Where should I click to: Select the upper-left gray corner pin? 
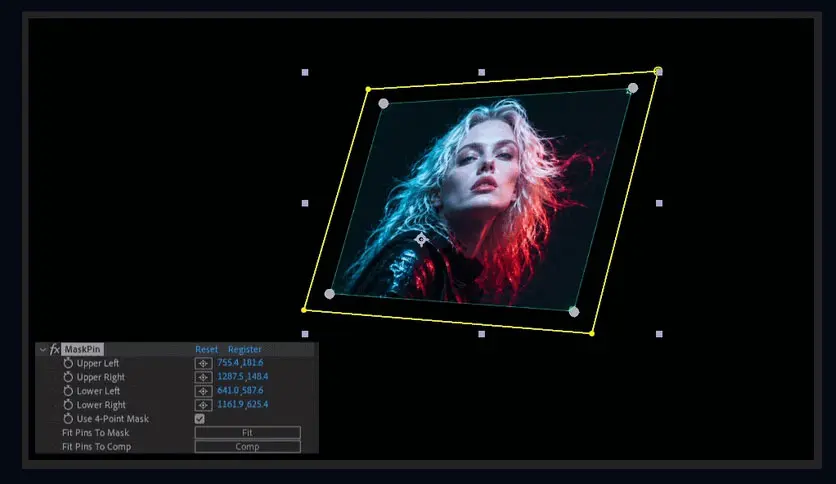[x=383, y=103]
